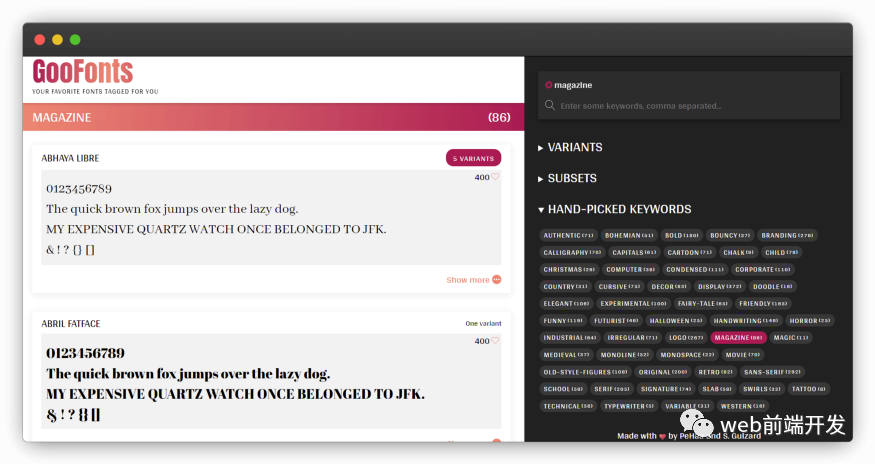875x464 pixels.
Task: Favorite Abhaya Libre 400 with heart icon
Action: point(495,177)
